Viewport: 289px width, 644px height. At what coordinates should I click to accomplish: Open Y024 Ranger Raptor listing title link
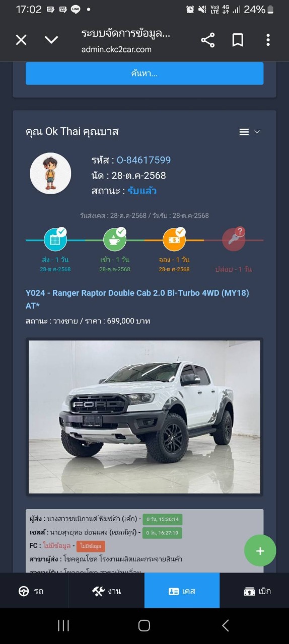pyautogui.click(x=137, y=299)
